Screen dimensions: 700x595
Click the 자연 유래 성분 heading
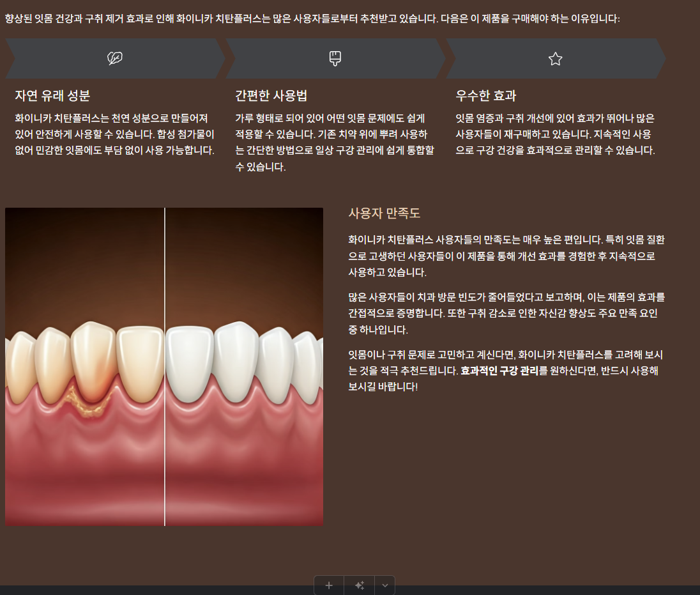tap(52, 95)
